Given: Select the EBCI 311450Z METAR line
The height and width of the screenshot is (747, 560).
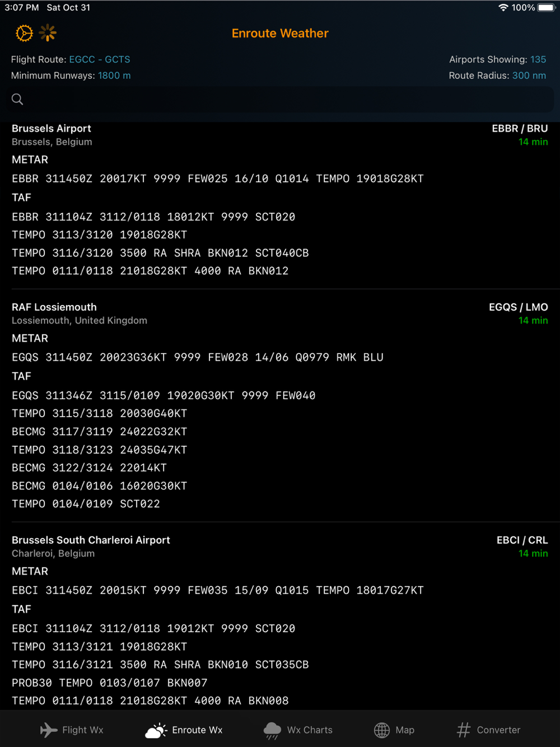Looking at the screenshot, I should click(x=218, y=590).
